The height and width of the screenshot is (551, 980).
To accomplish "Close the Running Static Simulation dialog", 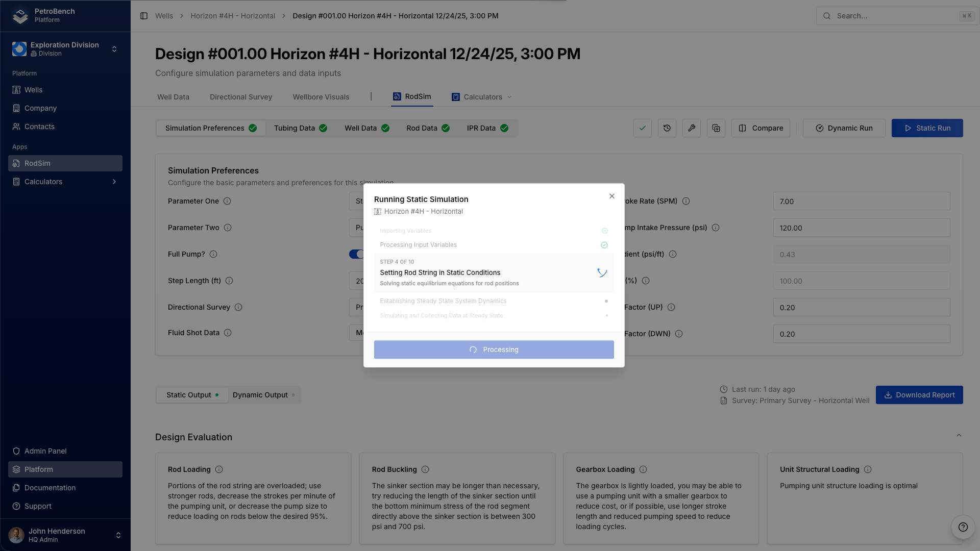I will click(611, 196).
